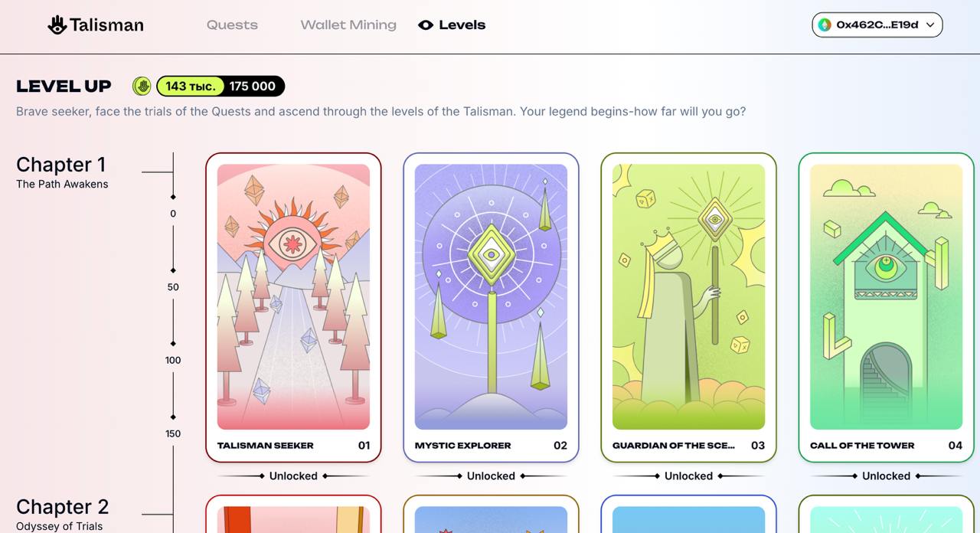The height and width of the screenshot is (533, 980).
Task: Select the Levels tab
Action: (452, 25)
